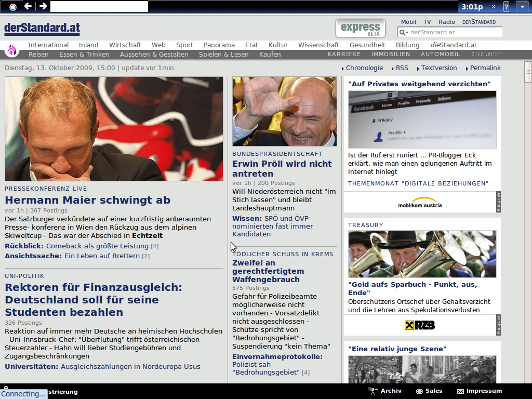The height and width of the screenshot is (399, 532).
Task: Open dieStandard.at in the navigation
Action: click(453, 45)
